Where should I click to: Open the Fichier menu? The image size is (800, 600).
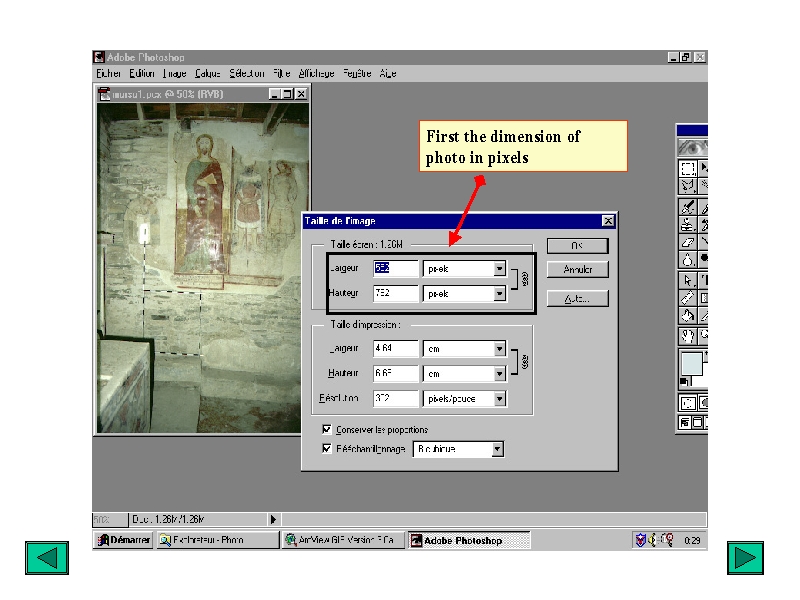point(108,73)
